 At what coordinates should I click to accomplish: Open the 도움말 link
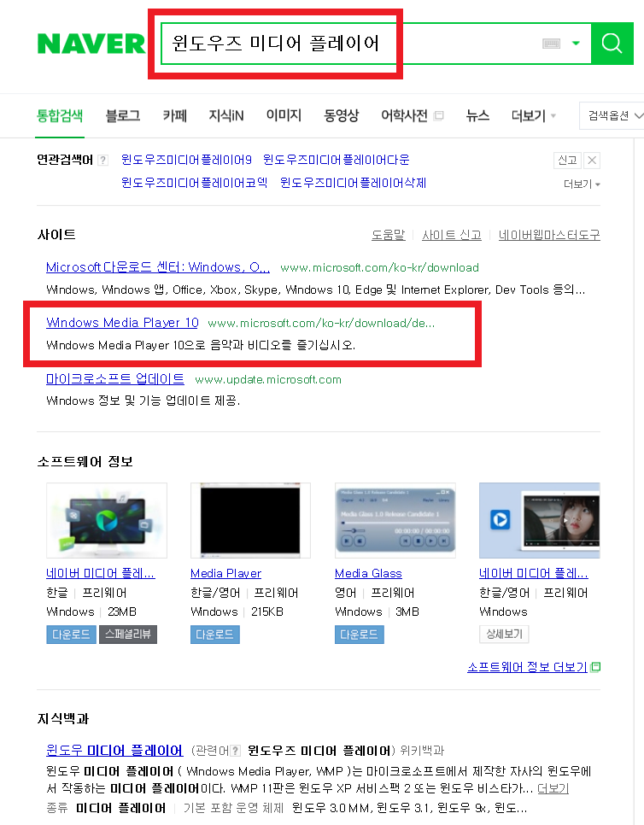click(x=389, y=235)
